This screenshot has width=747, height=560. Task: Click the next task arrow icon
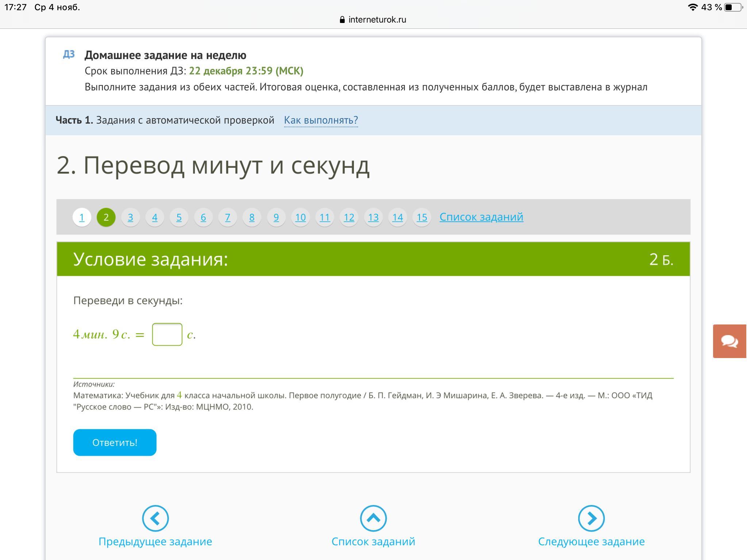(x=591, y=518)
